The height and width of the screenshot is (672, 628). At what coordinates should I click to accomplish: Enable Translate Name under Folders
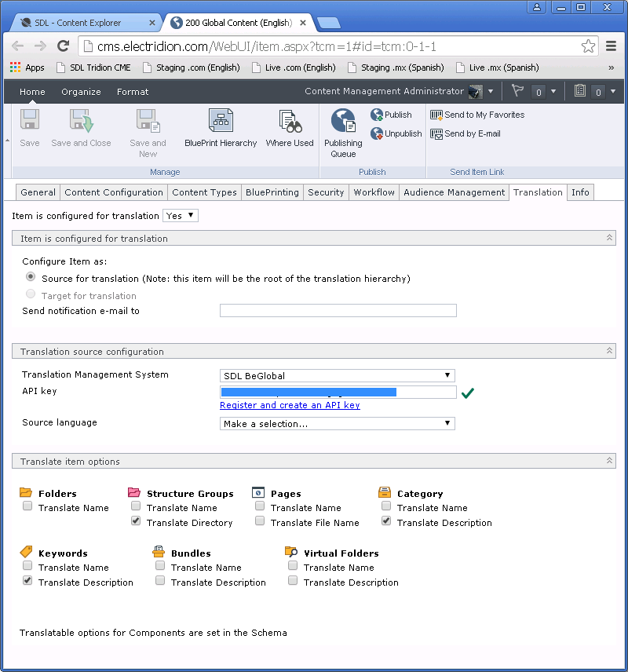pyautogui.click(x=27, y=507)
